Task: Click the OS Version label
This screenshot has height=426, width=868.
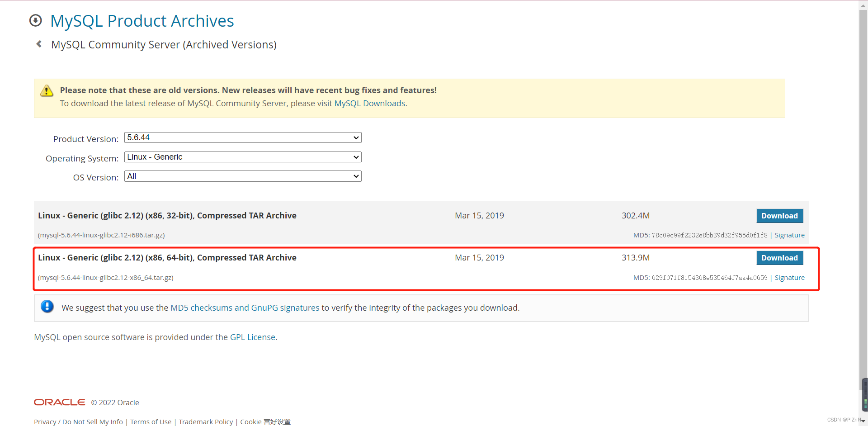Action: point(95,177)
